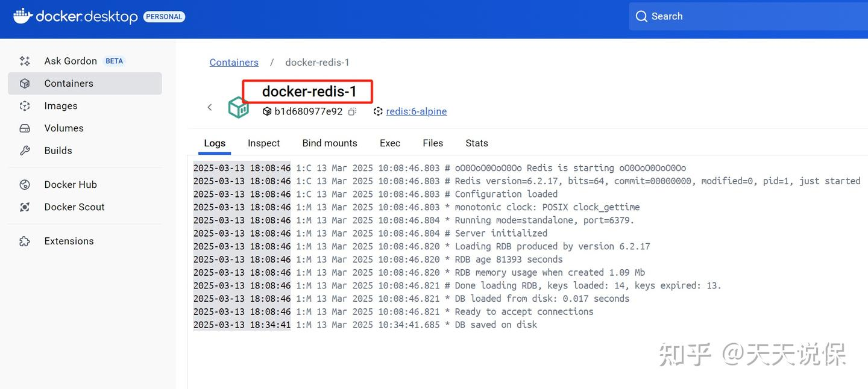Collapse container details with the back chevron
Viewport: 868px width, 389px height.
pos(210,107)
